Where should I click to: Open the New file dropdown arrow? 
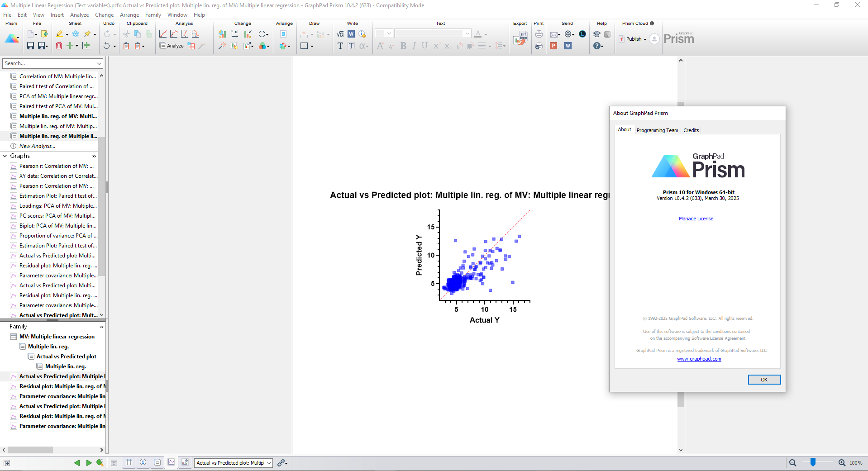click(x=36, y=34)
